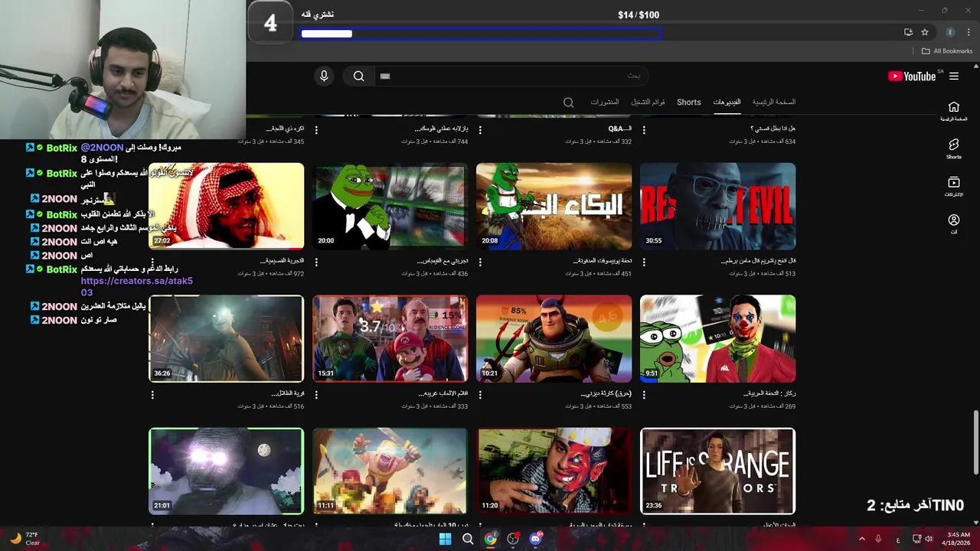The image size is (980, 551).
Task: Search within channel using tab-bar magnifier
Action: [568, 103]
